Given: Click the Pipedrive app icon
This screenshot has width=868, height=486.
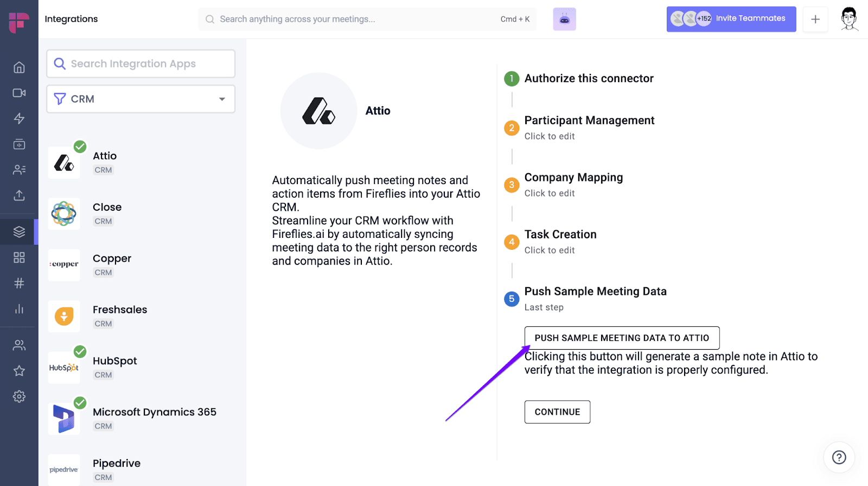Looking at the screenshot, I should coord(64,470).
